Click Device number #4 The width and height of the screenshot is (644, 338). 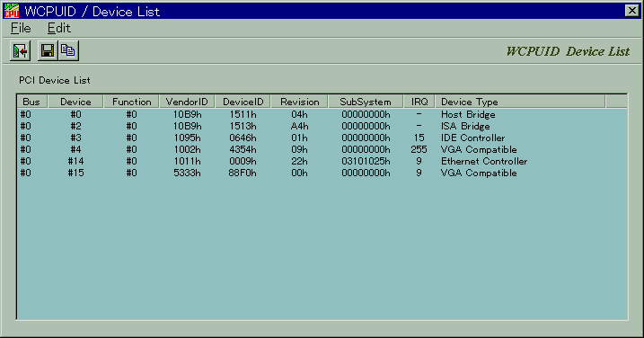point(75,150)
